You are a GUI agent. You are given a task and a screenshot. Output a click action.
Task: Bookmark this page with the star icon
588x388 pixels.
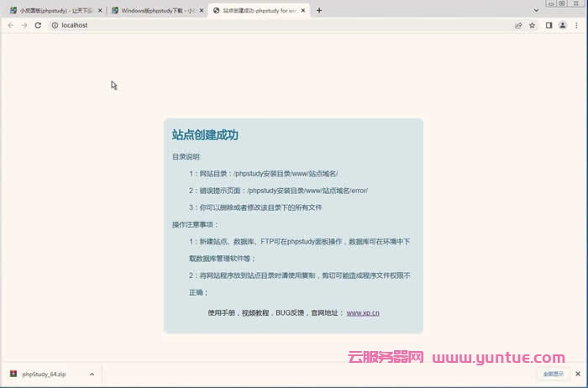pyautogui.click(x=532, y=25)
